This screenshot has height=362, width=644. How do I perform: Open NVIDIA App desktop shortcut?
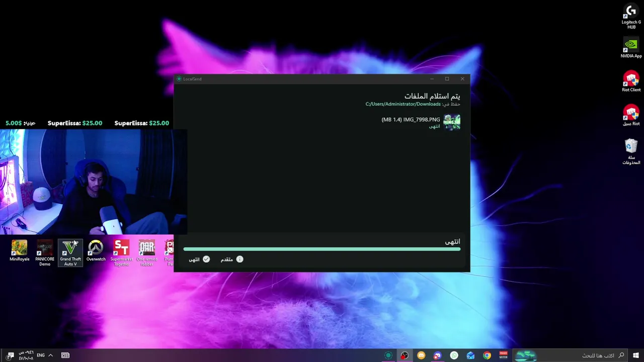tap(631, 48)
